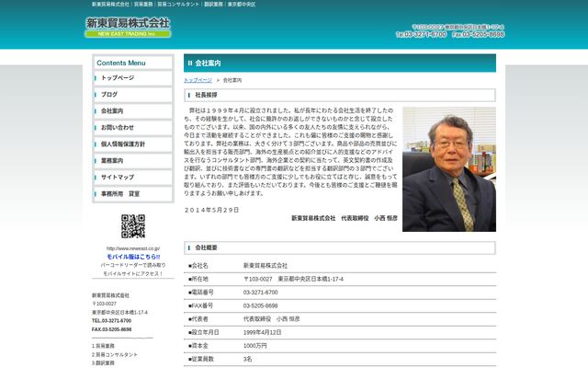Click the header phone number Tel.03-3271-6700
Image resolution: width=588 pixels, height=368 pixels.
coord(421,35)
